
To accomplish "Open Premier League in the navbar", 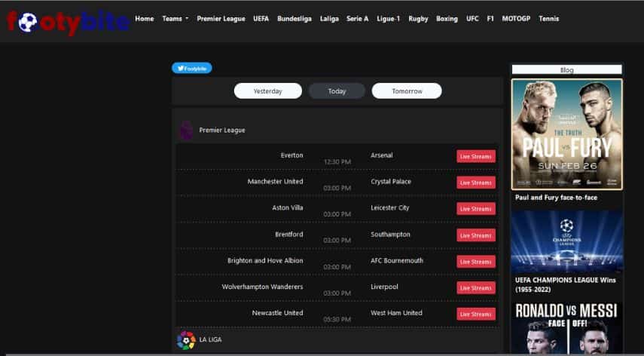I will pos(221,19).
